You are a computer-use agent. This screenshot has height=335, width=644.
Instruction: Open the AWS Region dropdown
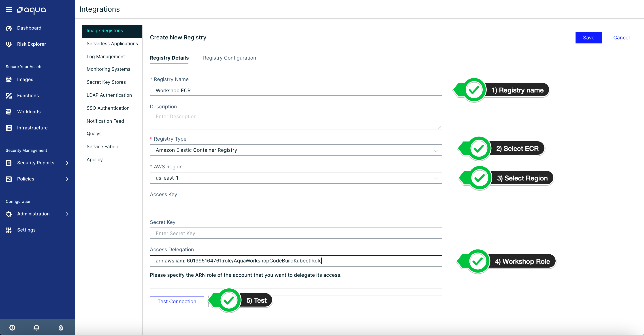click(x=296, y=178)
